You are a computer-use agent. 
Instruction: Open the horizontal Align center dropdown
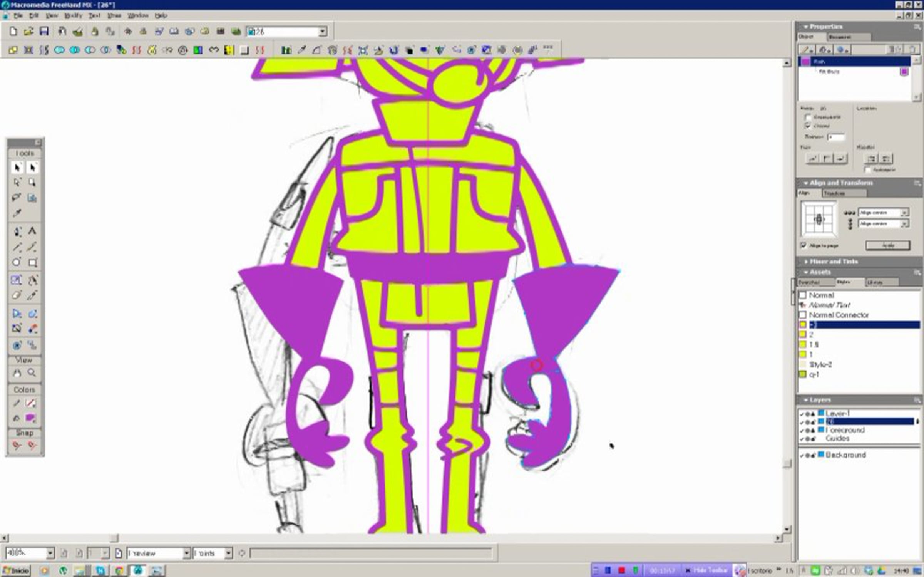[904, 213]
